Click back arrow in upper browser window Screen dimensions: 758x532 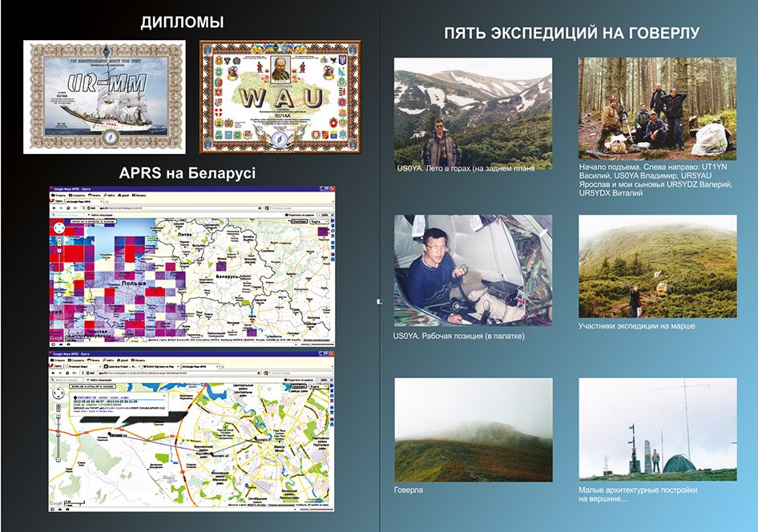(54, 207)
